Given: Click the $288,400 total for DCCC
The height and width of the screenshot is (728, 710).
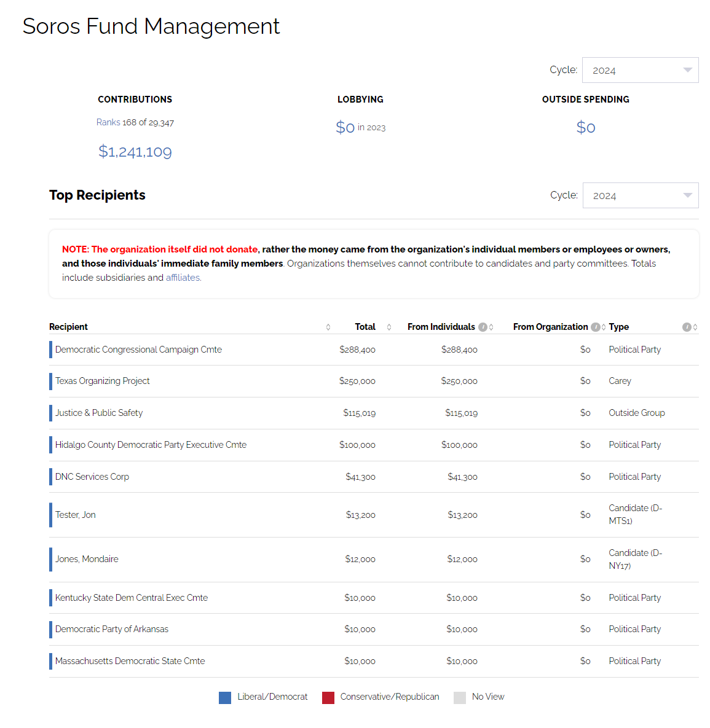Looking at the screenshot, I should (x=357, y=350).
